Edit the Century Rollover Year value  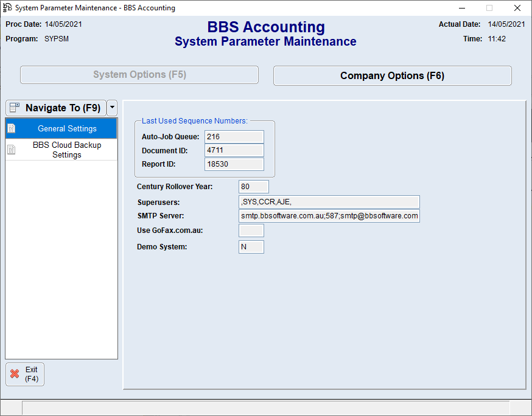tap(253, 186)
